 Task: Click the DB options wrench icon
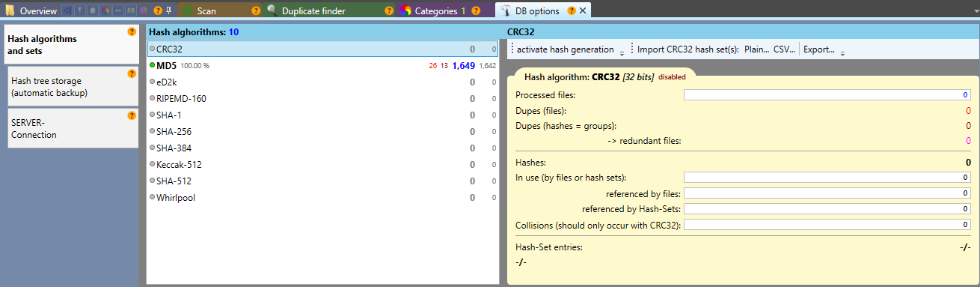505,11
